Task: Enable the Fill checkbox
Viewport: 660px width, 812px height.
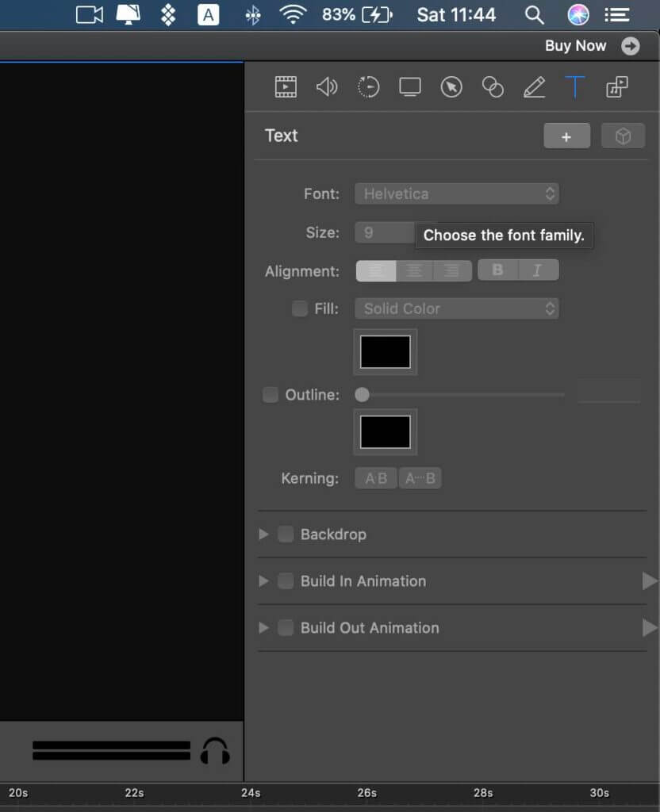Action: click(299, 308)
